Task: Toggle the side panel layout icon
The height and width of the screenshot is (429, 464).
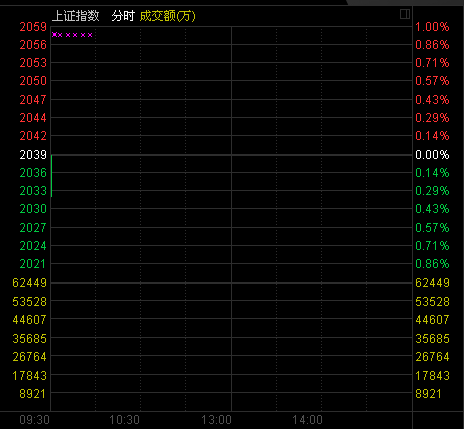Action: 405,14
